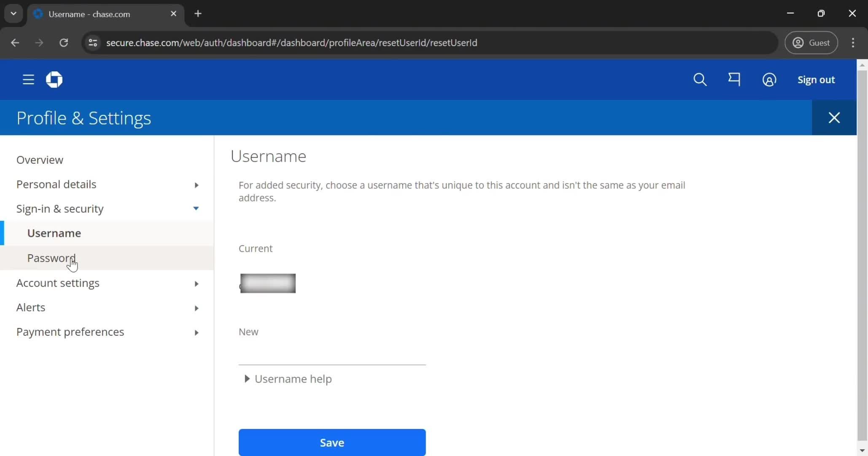Select the Username menu item
This screenshot has height=456, width=868.
tap(54, 233)
